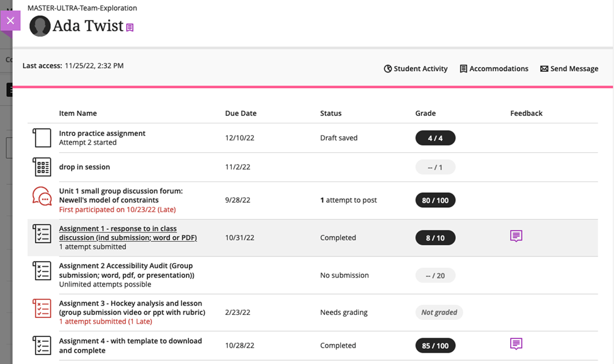This screenshot has height=364, width=614.
Task: Click the 4 / 4 grade pill
Action: click(x=435, y=138)
